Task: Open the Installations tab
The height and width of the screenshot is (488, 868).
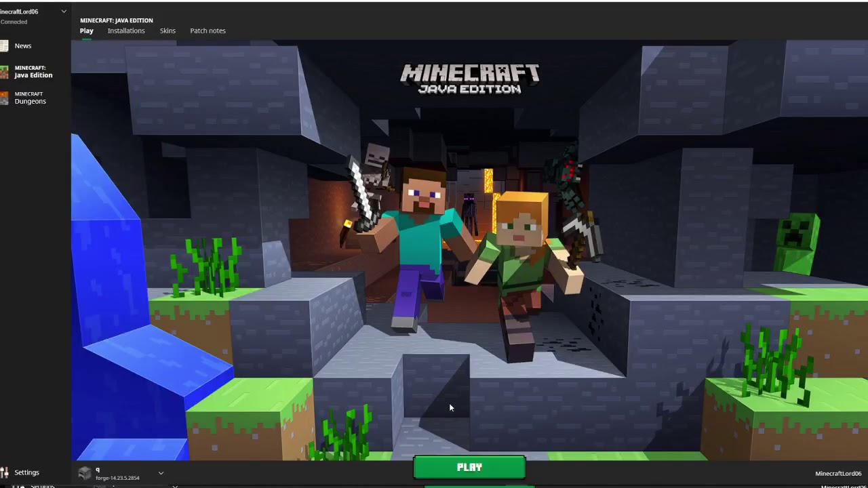Action: point(126,30)
